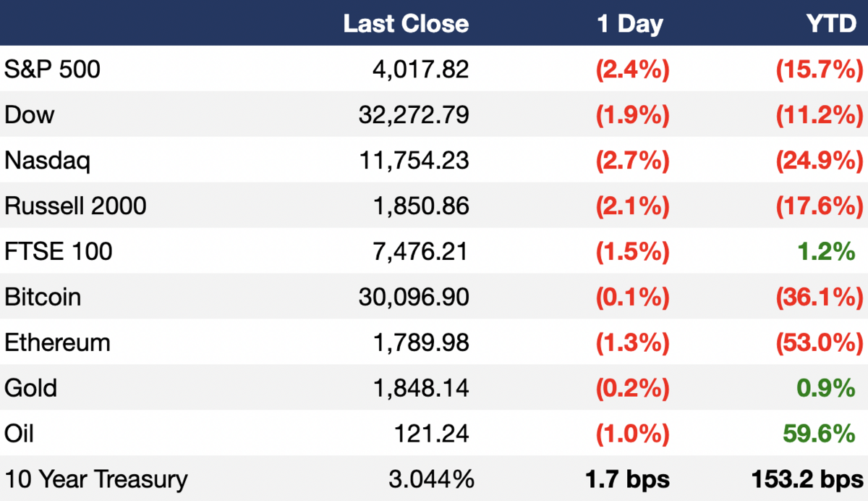The width and height of the screenshot is (868, 501).
Task: Select the FTSE 100 row label
Action: coord(59,251)
